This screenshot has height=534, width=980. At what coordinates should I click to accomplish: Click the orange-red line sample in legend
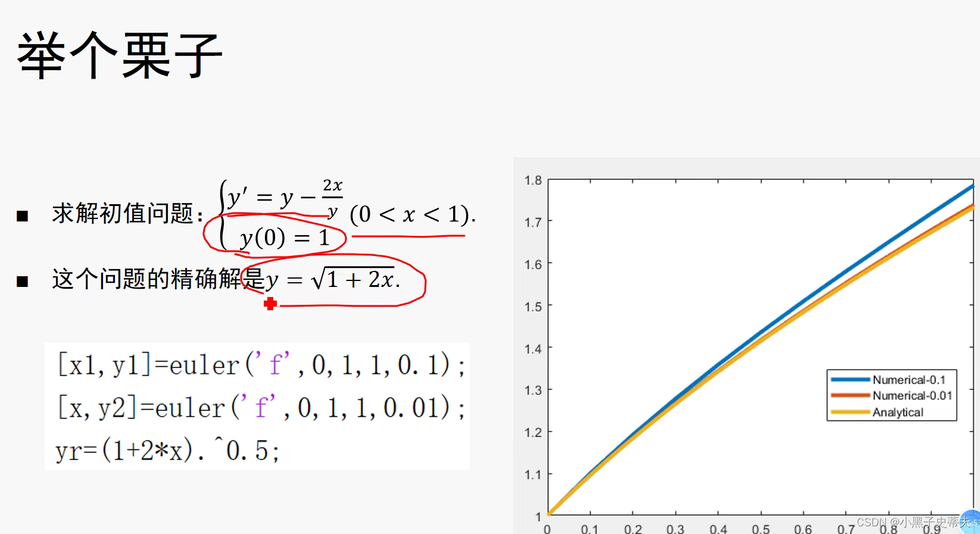tap(850, 395)
